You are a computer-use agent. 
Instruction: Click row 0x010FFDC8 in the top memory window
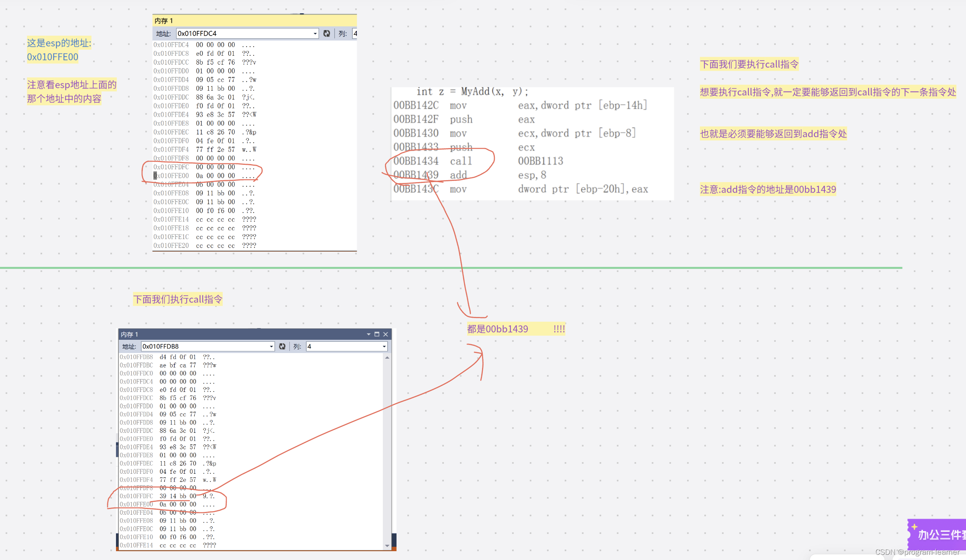[204, 53]
